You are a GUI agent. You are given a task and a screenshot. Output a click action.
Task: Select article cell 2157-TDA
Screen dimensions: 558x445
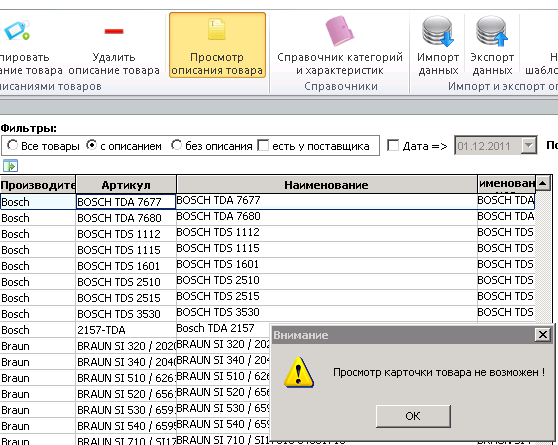pyautogui.click(x=126, y=330)
